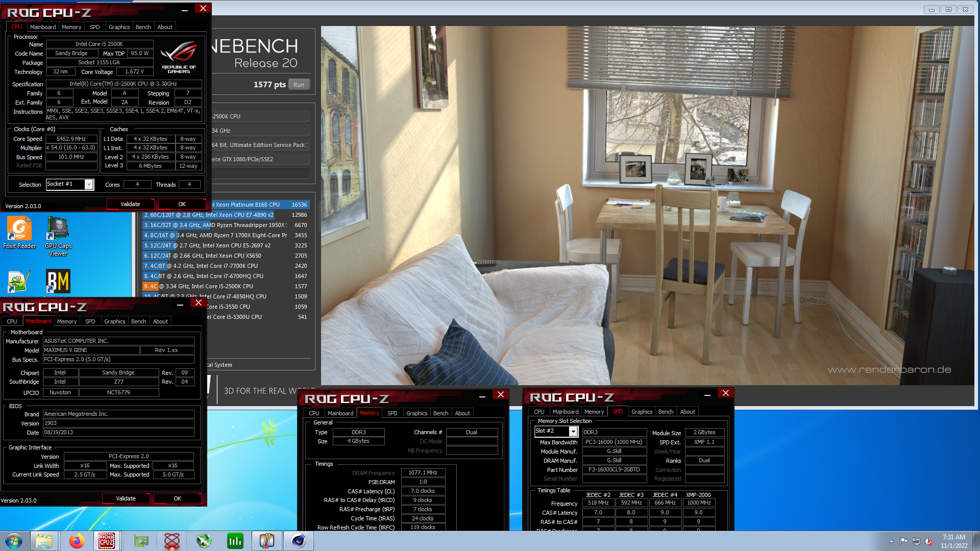Viewport: 980px width, 551px height.
Task: Click the green jet plane taskbar icon
Action: point(204,541)
